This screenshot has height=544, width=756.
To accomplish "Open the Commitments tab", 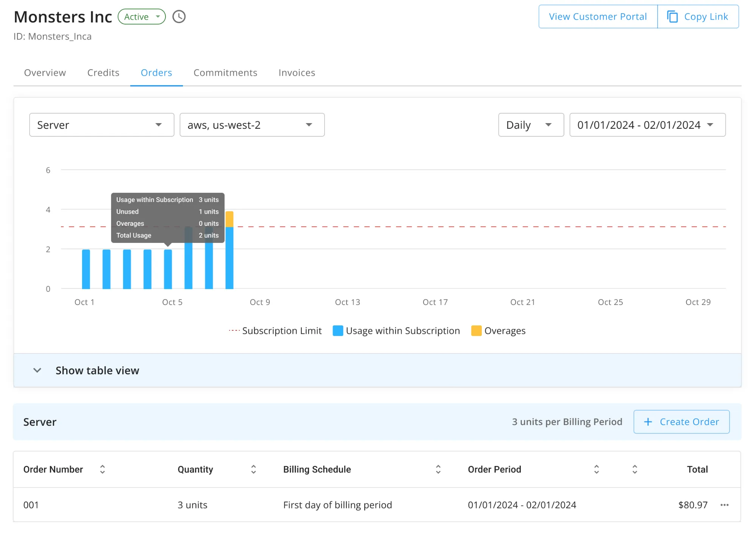I will coord(225,72).
